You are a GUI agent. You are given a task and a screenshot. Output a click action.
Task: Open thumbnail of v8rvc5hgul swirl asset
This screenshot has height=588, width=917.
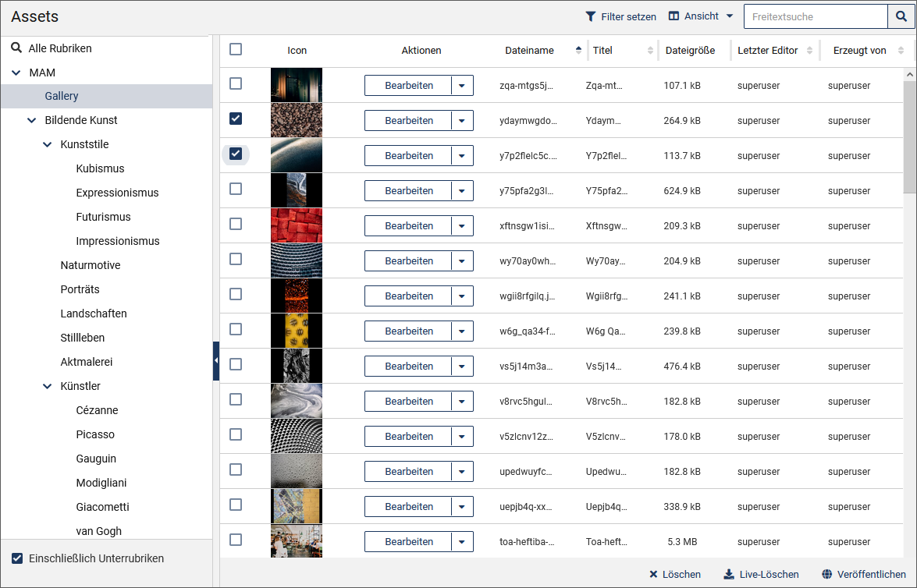point(297,401)
